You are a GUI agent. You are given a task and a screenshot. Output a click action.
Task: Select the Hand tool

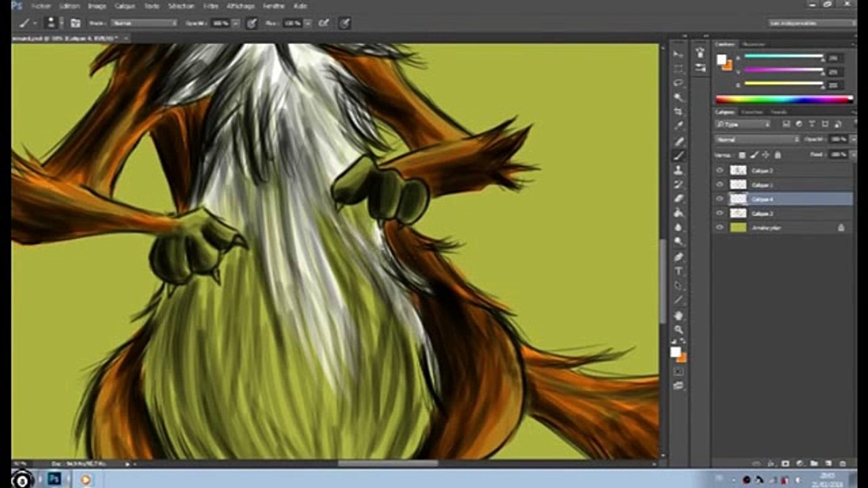(678, 316)
